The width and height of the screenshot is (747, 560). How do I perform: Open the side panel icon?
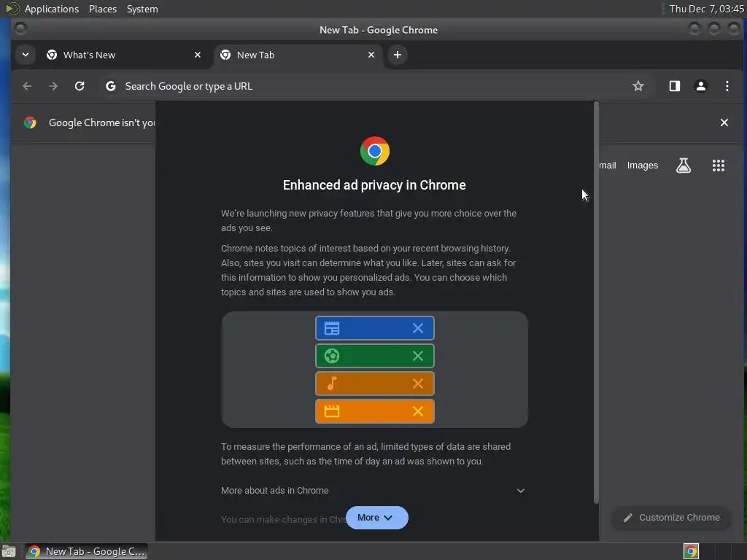[x=675, y=86]
